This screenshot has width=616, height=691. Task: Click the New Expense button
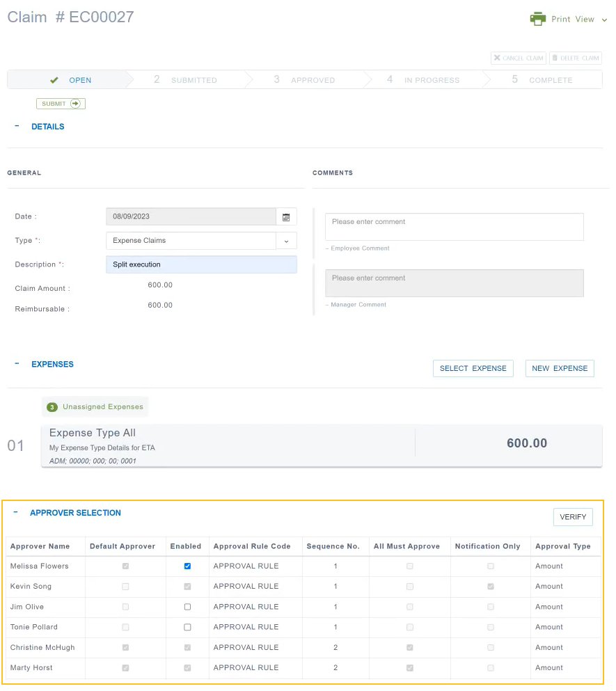point(560,368)
